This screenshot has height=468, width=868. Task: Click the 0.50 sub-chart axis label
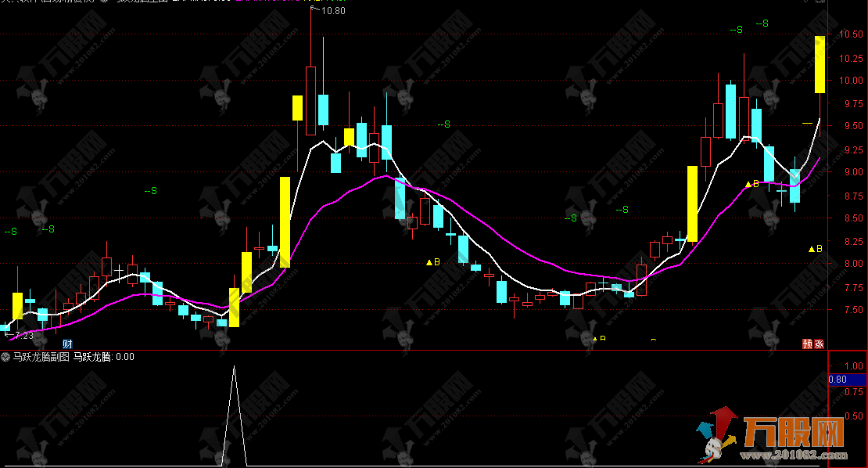coord(854,416)
